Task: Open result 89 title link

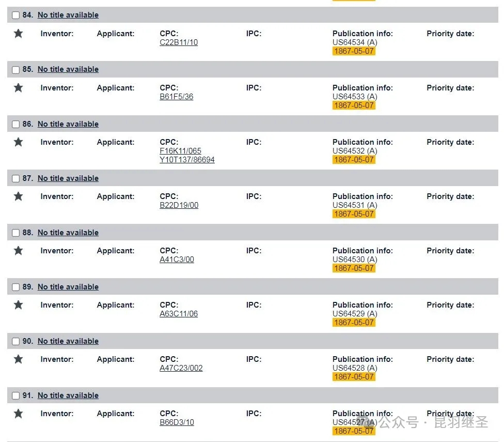Action: click(68, 287)
